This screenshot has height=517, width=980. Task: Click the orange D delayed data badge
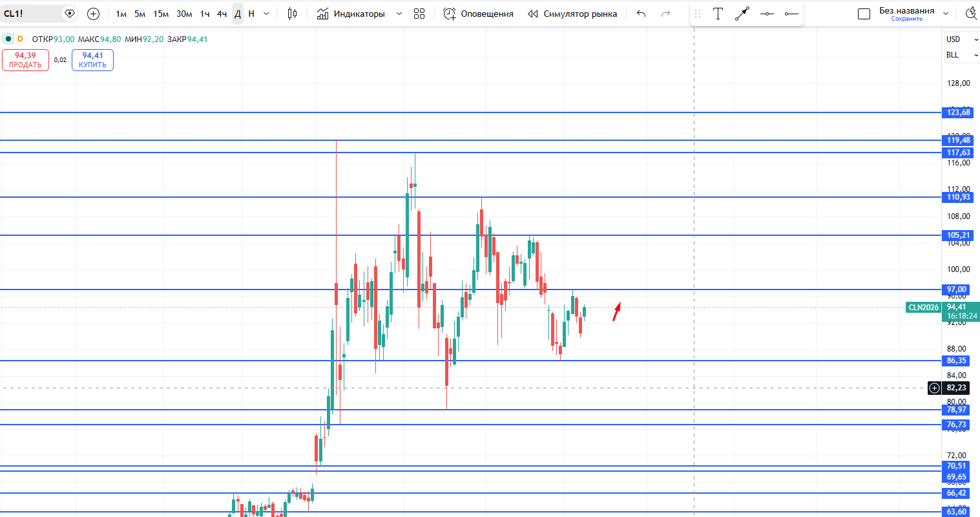coord(20,39)
